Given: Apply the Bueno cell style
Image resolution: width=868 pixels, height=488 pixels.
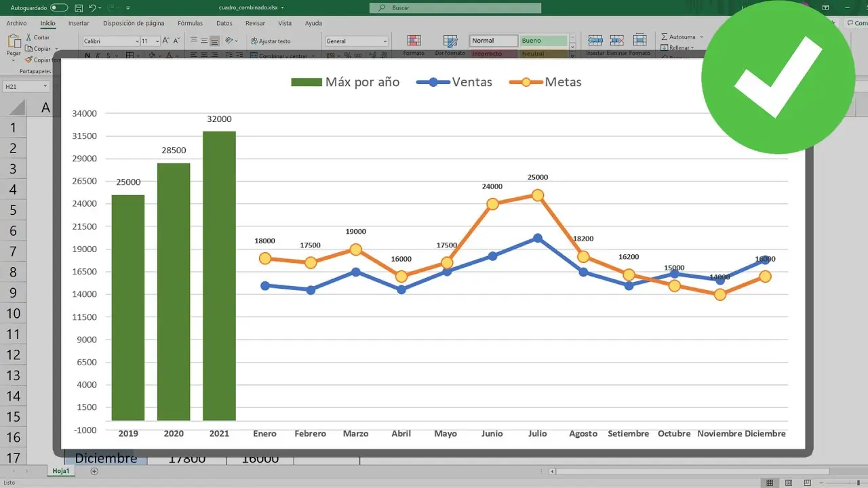Looking at the screenshot, I should [x=542, y=41].
